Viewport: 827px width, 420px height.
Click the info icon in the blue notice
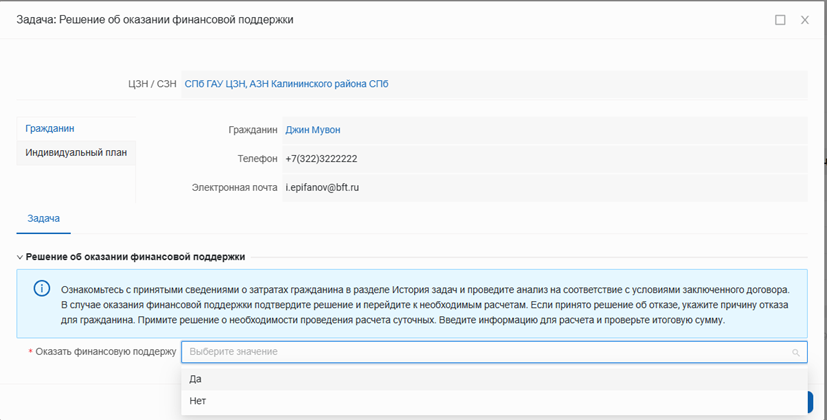(x=42, y=288)
